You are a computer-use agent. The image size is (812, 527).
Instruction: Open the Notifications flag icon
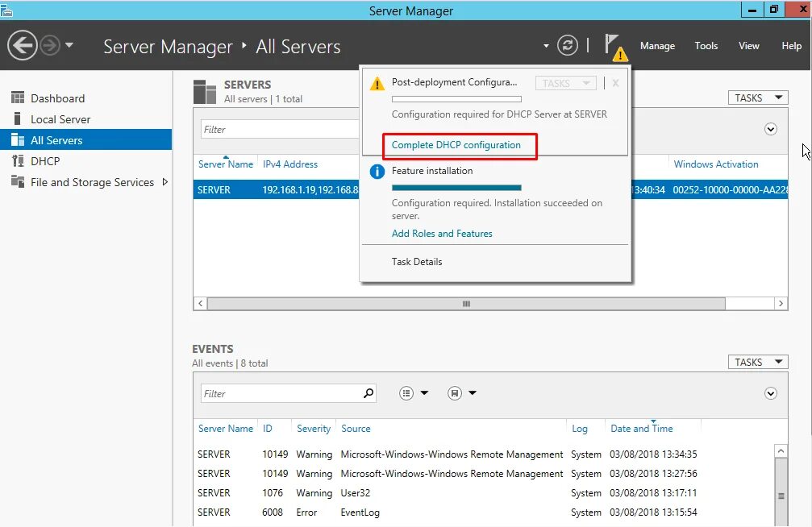(x=616, y=47)
